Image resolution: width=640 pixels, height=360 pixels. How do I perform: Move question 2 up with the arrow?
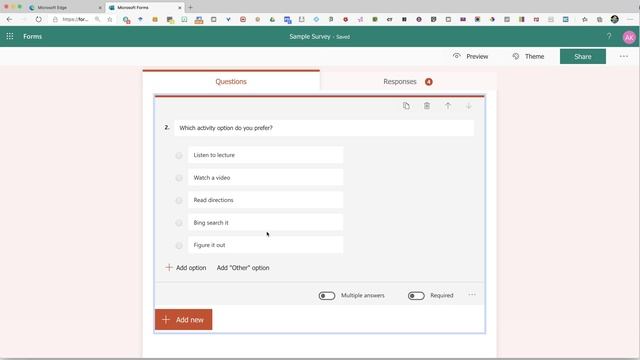[448, 106]
